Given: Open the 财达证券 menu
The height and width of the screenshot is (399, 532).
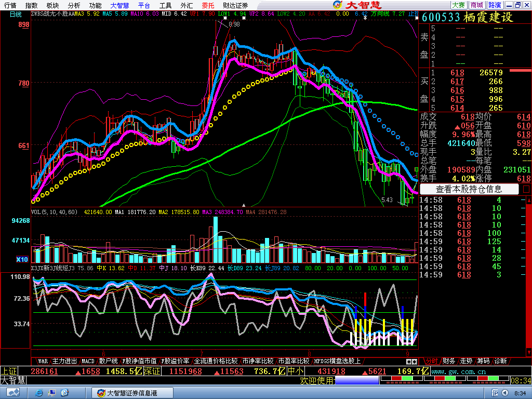Looking at the screenshot, I should click(235, 5).
